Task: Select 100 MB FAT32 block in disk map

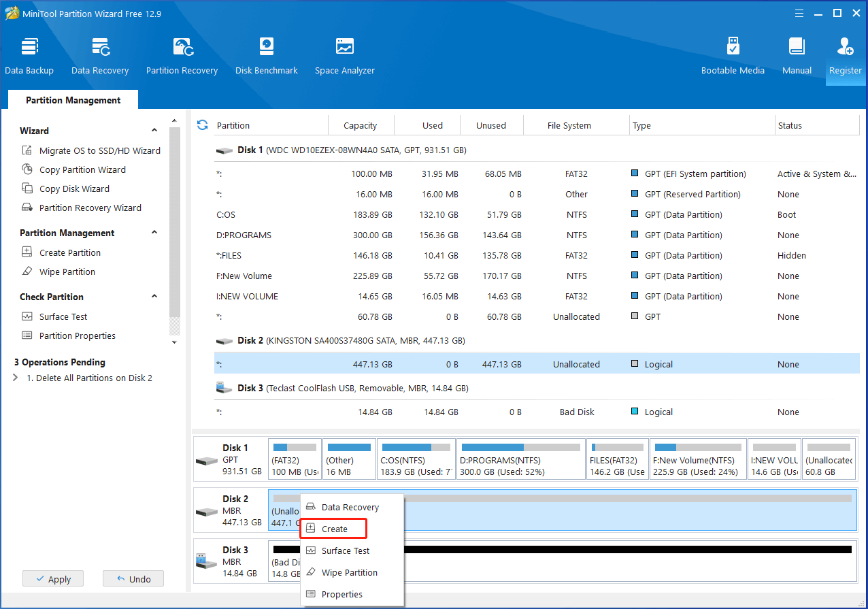Action: (294, 459)
